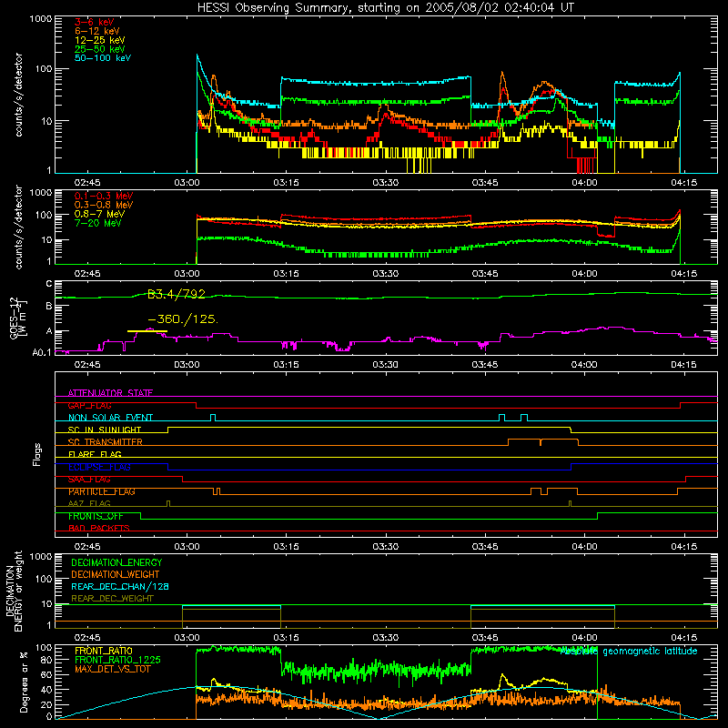Select the BAD_PACKETS flag label
Viewport: 728px width, 728px height.
[x=99, y=528]
